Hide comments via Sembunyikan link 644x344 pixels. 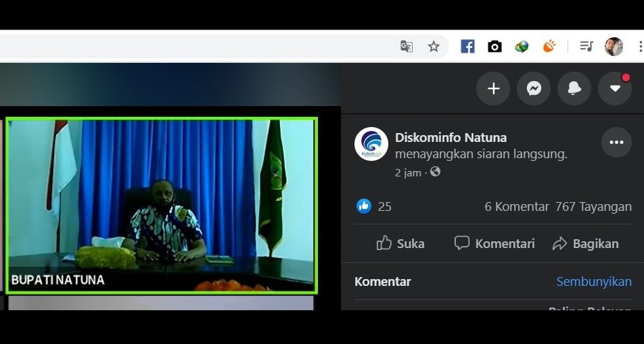point(594,282)
